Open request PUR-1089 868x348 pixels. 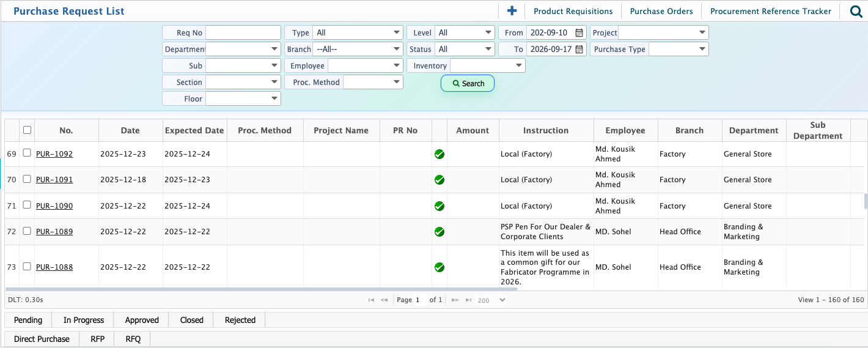[x=54, y=232]
